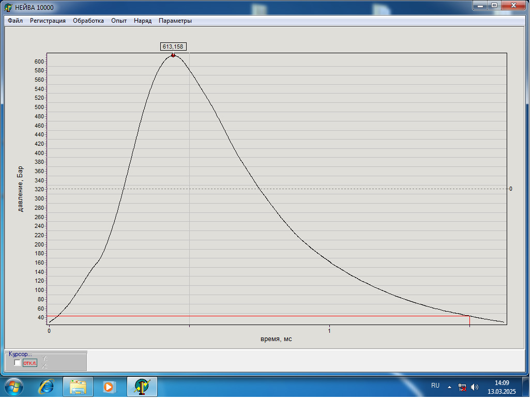Click the red 'откл.' cursor label
532x400 pixels.
coord(31,363)
